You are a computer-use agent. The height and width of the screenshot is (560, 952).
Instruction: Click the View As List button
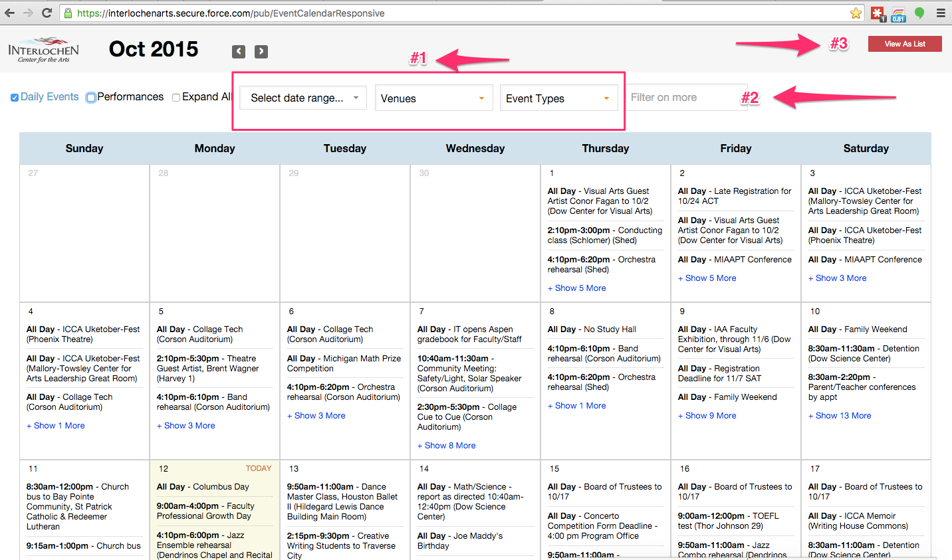[x=904, y=44]
